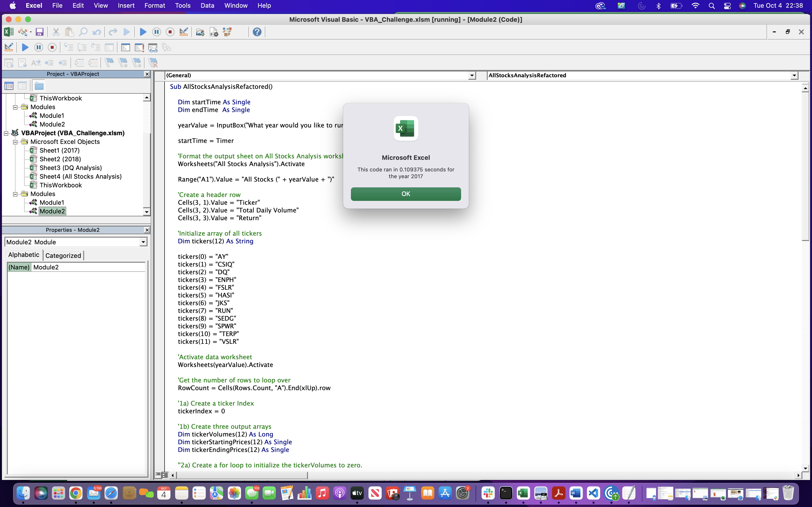Click the Save icon in toolbar
812x507 pixels.
pyautogui.click(x=40, y=32)
